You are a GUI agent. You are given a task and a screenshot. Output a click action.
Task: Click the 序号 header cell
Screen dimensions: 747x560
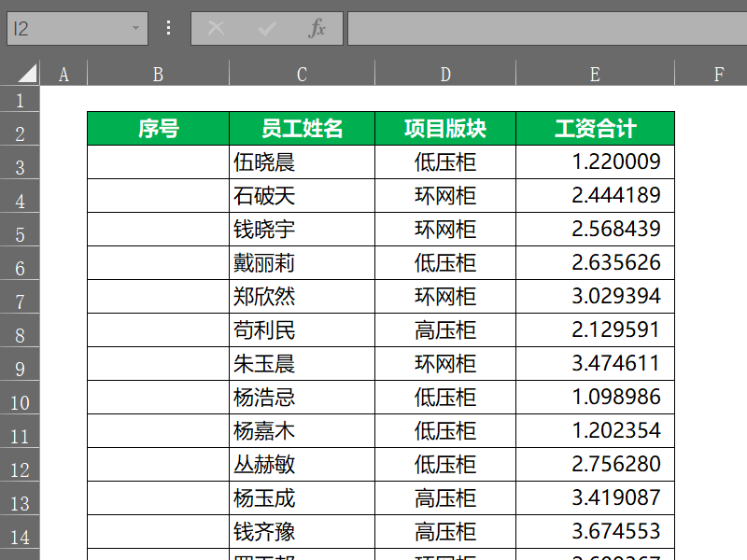pyautogui.click(x=158, y=129)
